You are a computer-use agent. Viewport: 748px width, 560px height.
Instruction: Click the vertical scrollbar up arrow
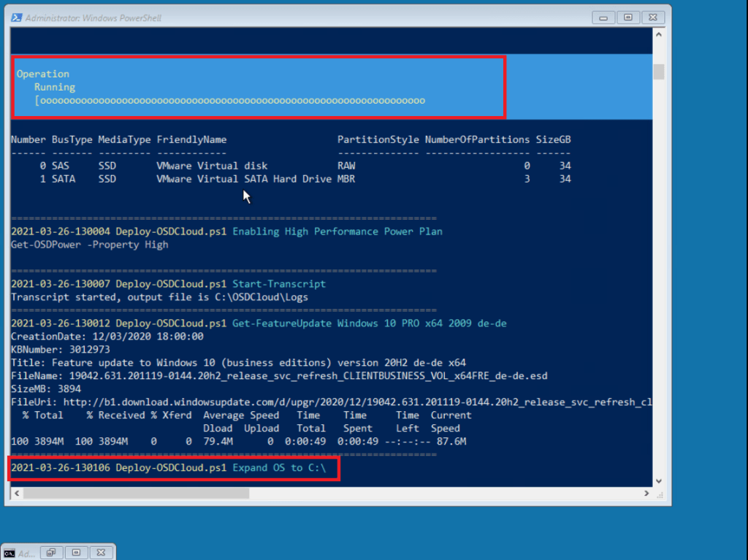[x=659, y=35]
